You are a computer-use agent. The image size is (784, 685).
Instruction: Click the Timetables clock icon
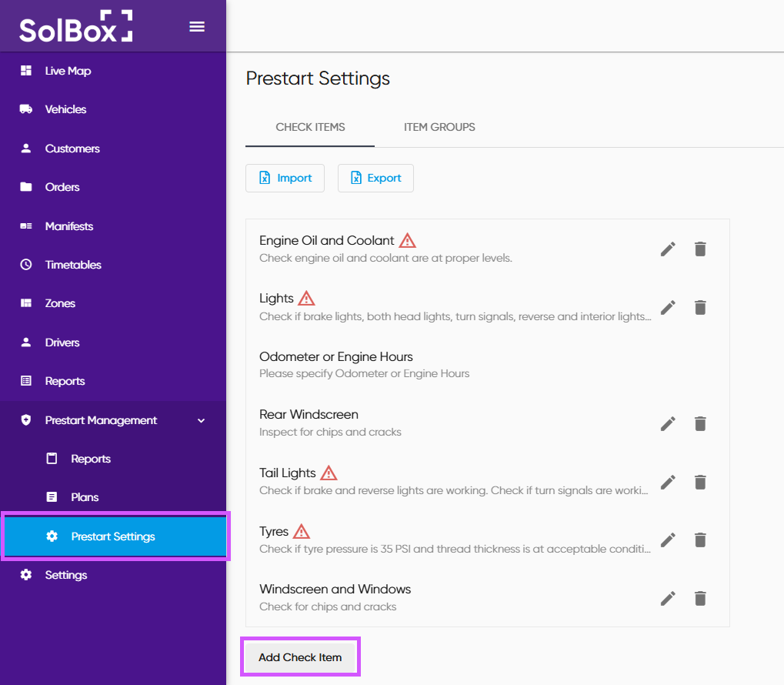[26, 265]
